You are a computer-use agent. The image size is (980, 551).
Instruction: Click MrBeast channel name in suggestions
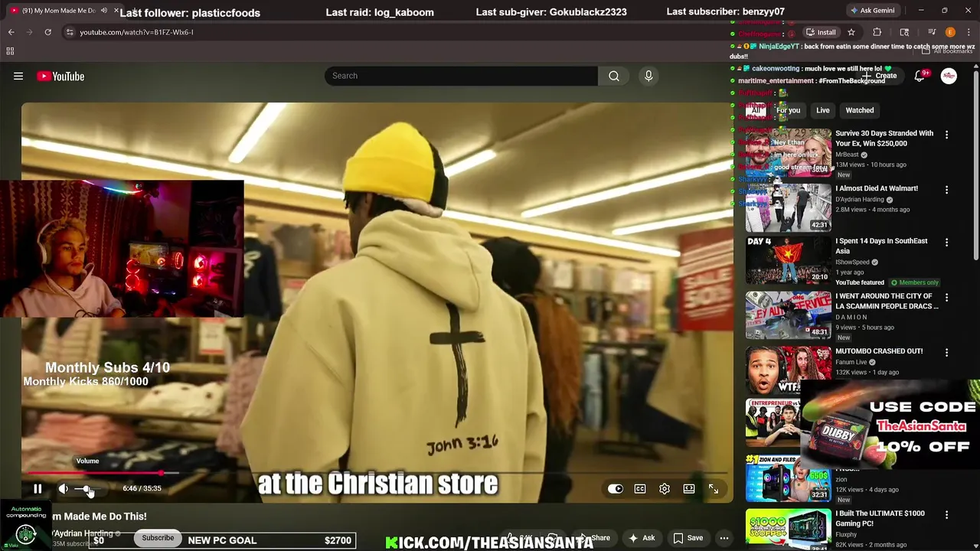point(847,155)
